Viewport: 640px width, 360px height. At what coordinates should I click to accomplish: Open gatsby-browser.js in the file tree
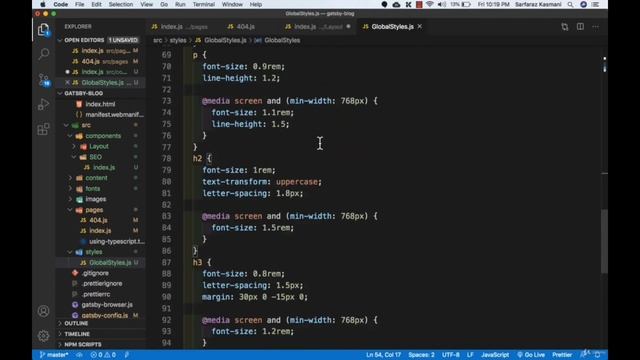107,304
